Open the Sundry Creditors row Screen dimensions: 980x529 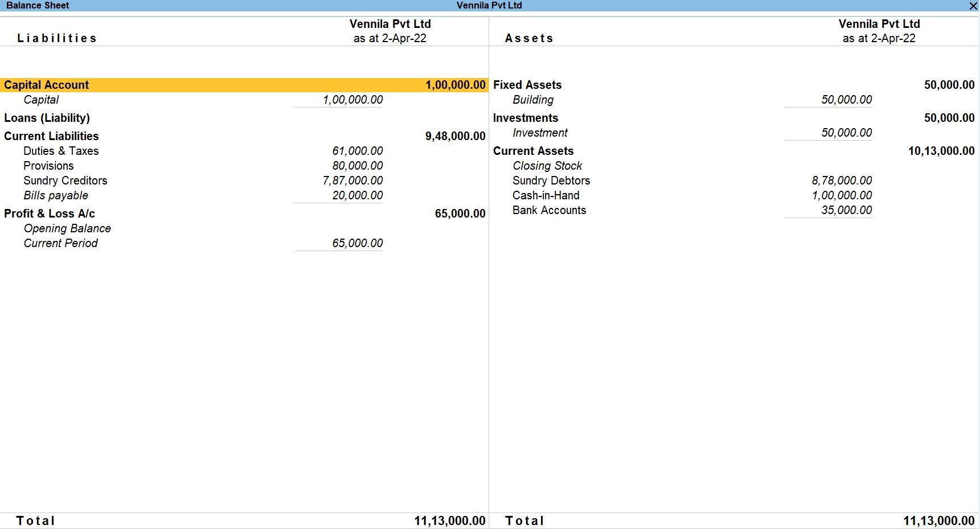click(x=65, y=181)
